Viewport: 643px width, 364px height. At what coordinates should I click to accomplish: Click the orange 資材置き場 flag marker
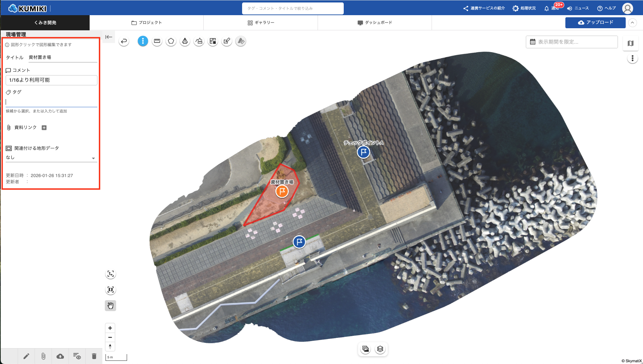282,192
